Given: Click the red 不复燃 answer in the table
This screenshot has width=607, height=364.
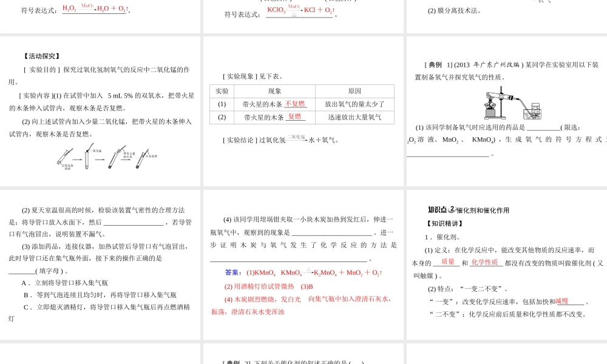Looking at the screenshot, I should (295, 104).
